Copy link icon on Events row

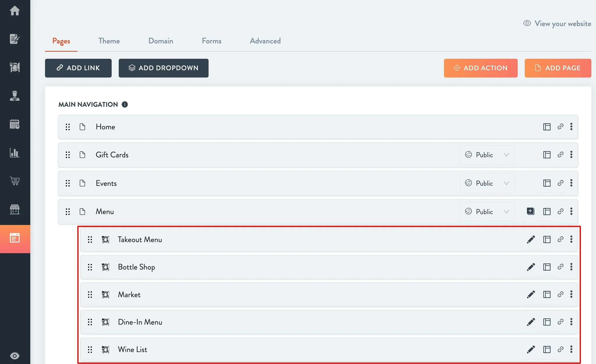560,183
